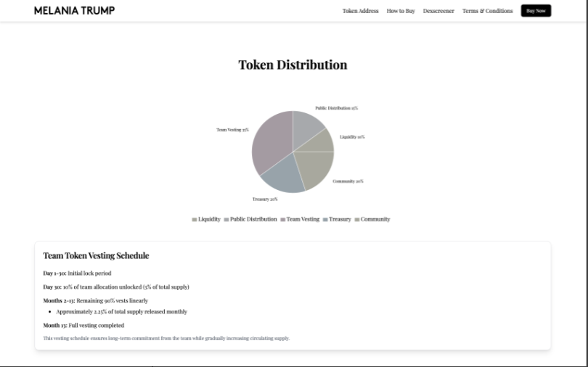Toggle the Public Distribution legend swatch
Viewport: 588px width, 367px height.
[x=226, y=220]
